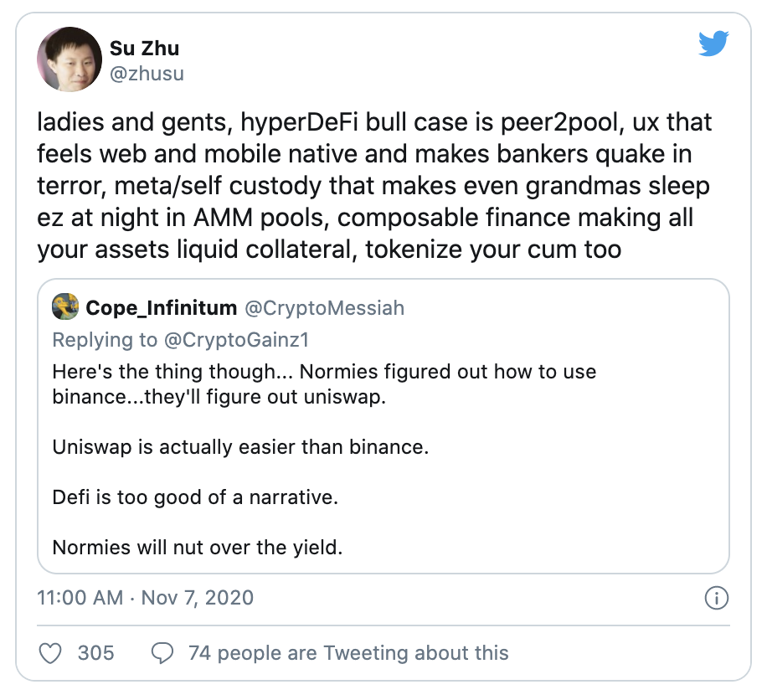Visit the @zhusu handle link

pyautogui.click(x=147, y=75)
